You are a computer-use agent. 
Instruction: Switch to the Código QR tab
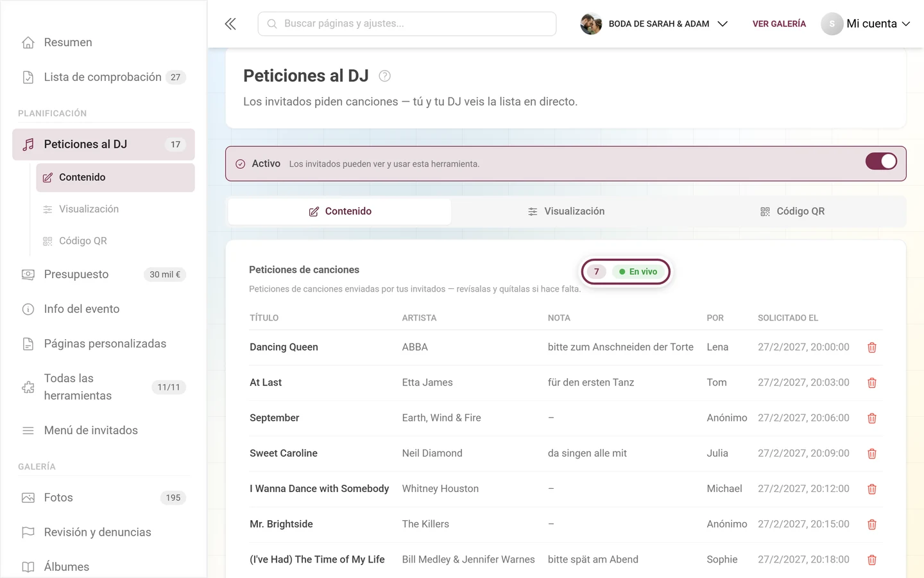pos(792,211)
